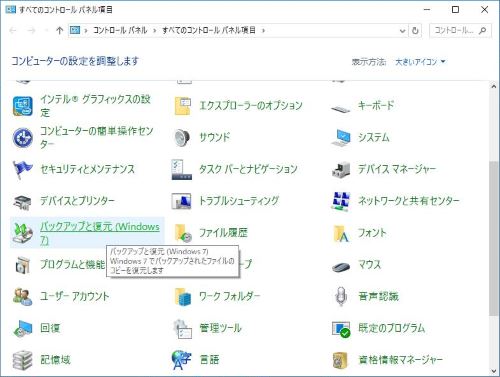
Task: Open the バックアップと復元 (Windows 7) link
Action: click(99, 233)
